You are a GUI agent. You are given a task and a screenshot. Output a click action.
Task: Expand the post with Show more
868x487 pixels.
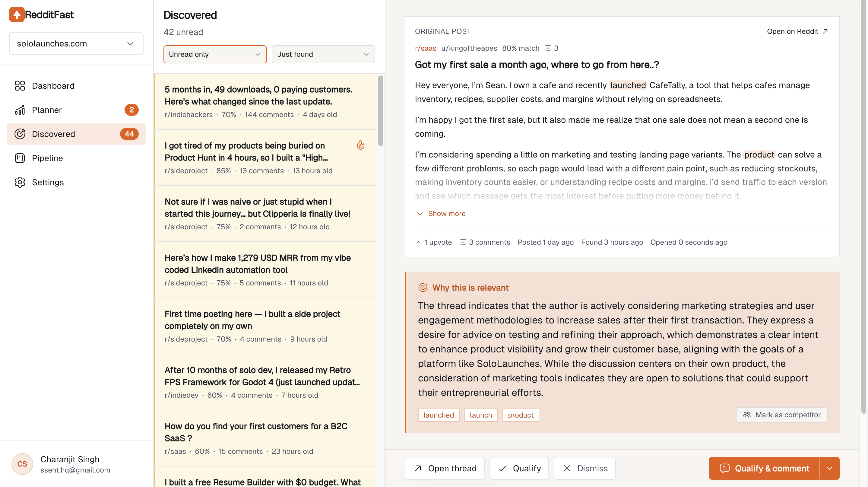pos(441,214)
